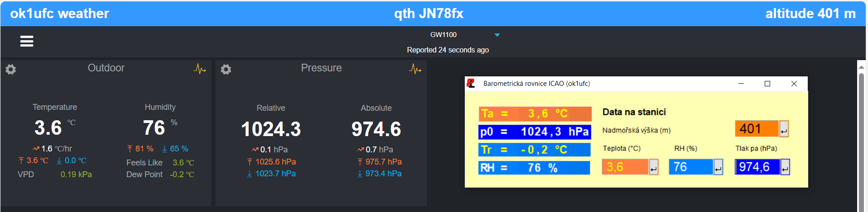Screen dimensions: 868x212
Task: Click the Nadmořská výška input showing 401
Action: (756, 129)
